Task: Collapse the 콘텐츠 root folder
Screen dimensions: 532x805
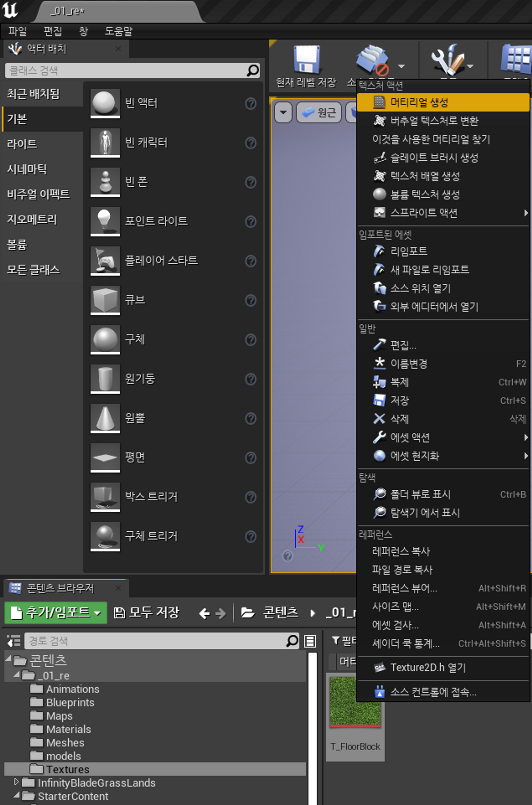Action: [8, 658]
